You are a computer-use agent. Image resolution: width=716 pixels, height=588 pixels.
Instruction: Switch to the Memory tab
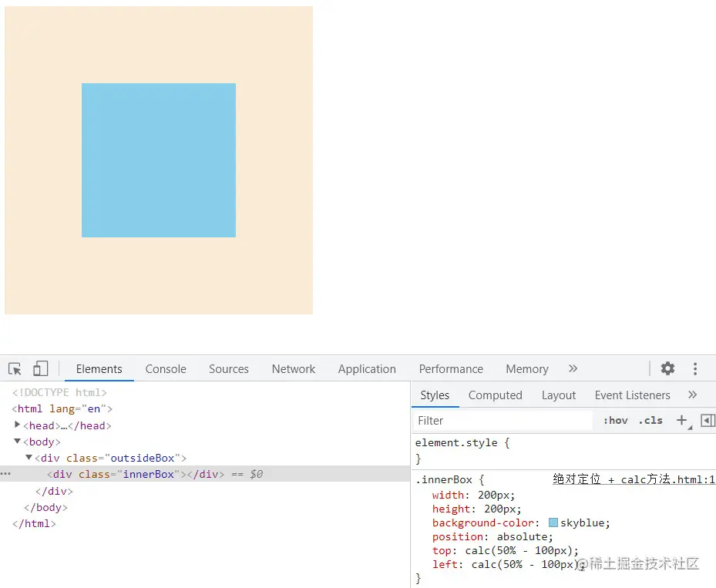527,369
